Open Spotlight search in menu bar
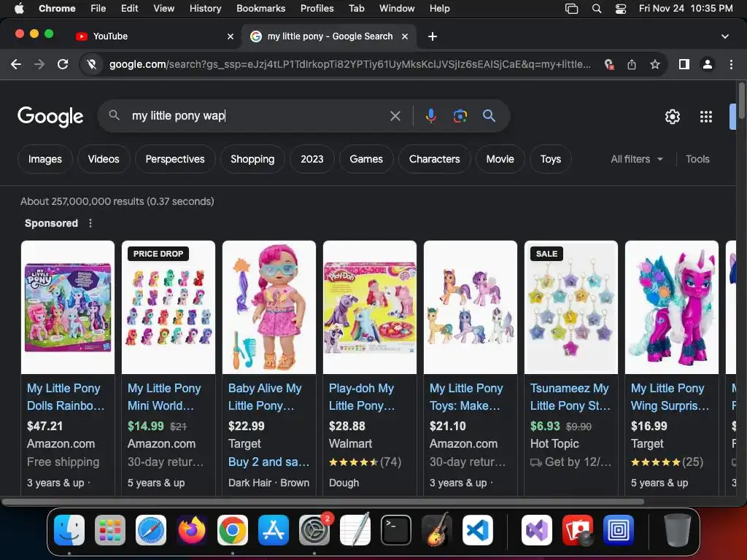This screenshot has width=747, height=560. pos(597,9)
